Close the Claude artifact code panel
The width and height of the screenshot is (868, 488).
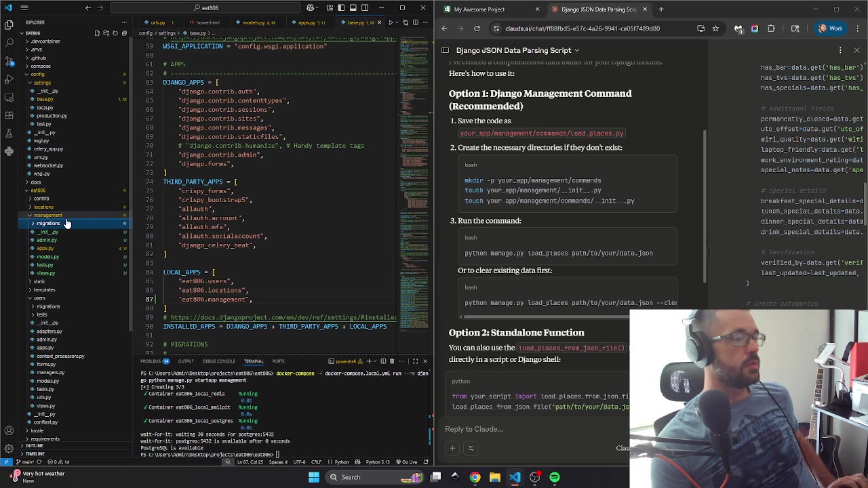856,50
